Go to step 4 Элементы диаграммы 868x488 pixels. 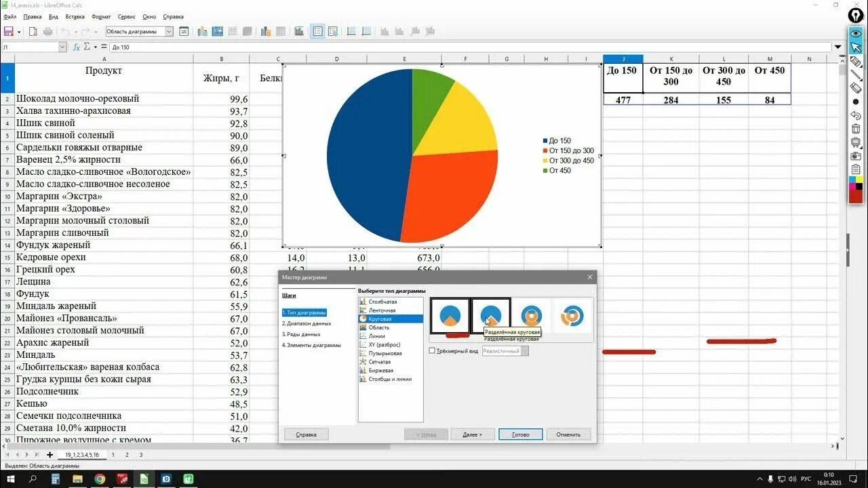click(311, 345)
